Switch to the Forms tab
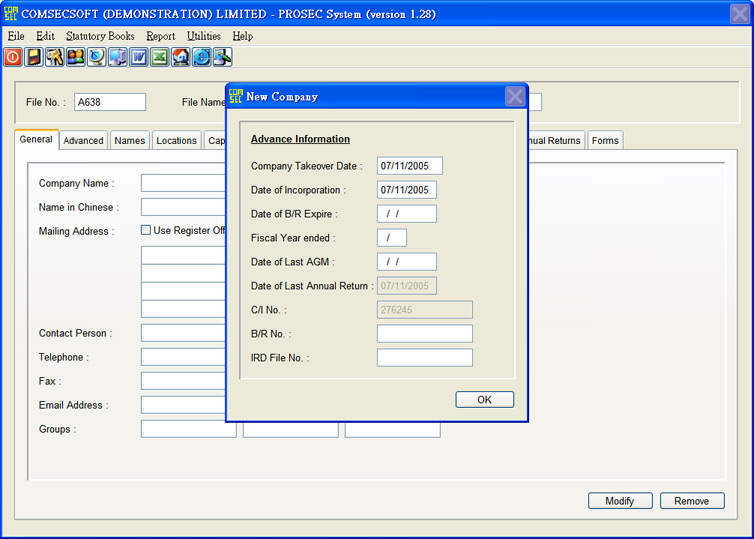Screen dimensions: 754x539 (605, 141)
